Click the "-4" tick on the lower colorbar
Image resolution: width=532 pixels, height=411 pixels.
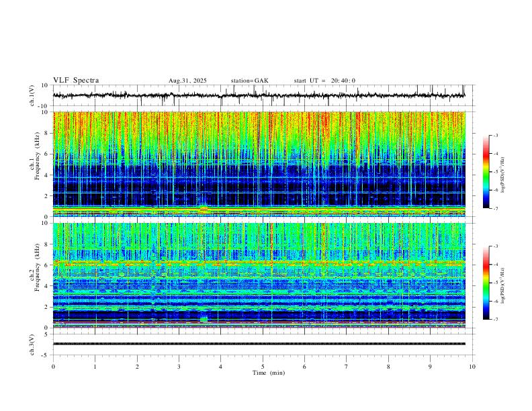pos(496,265)
